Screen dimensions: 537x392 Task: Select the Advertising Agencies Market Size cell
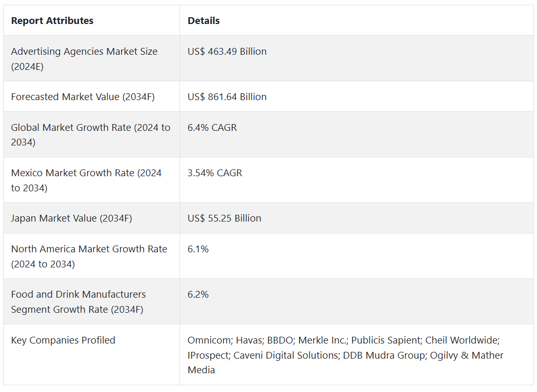pos(84,59)
